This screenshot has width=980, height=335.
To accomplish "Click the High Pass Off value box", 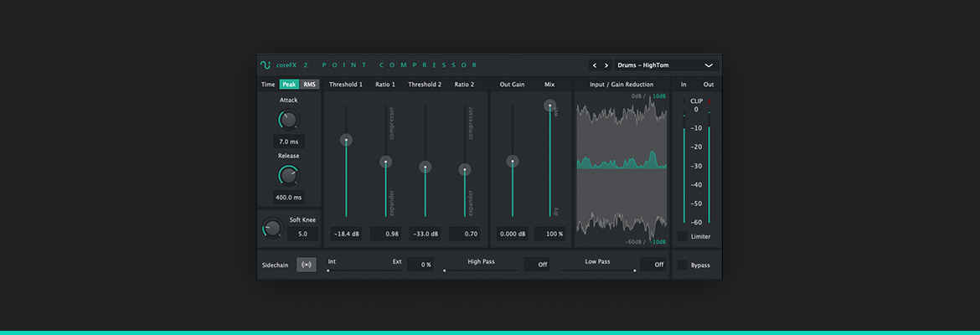I will [537, 265].
